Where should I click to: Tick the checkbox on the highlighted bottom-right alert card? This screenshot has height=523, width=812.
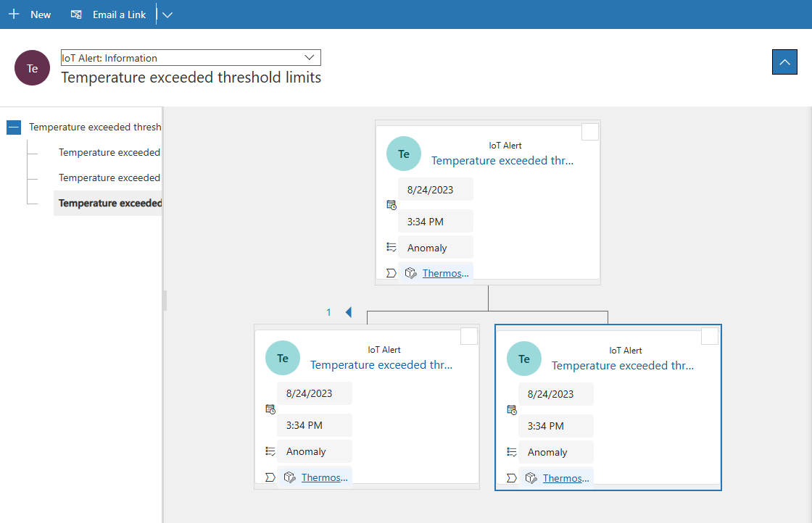click(710, 335)
